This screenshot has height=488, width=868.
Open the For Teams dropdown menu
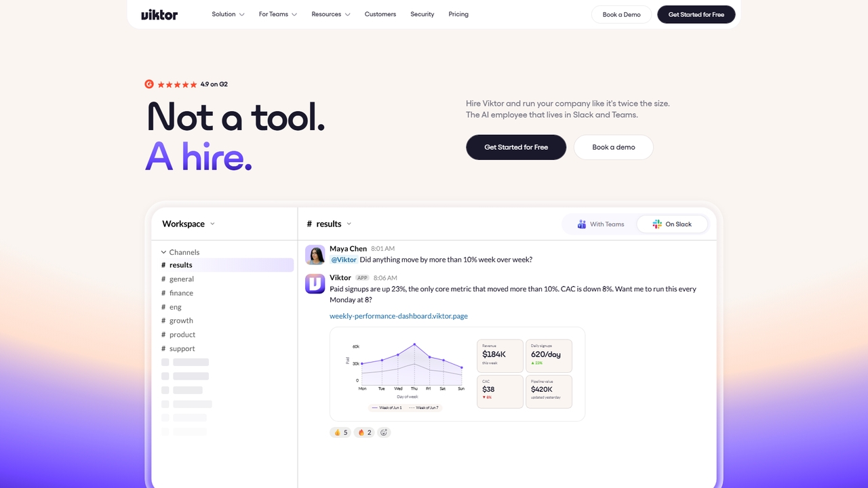[x=278, y=14]
